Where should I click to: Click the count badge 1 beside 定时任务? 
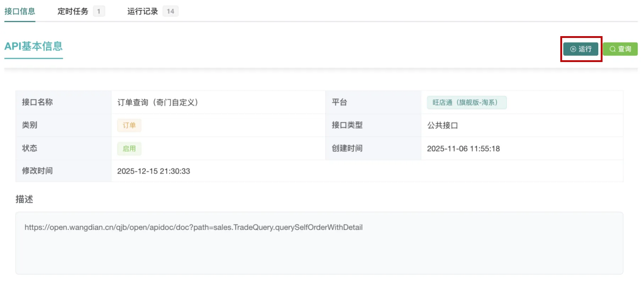[x=99, y=11]
